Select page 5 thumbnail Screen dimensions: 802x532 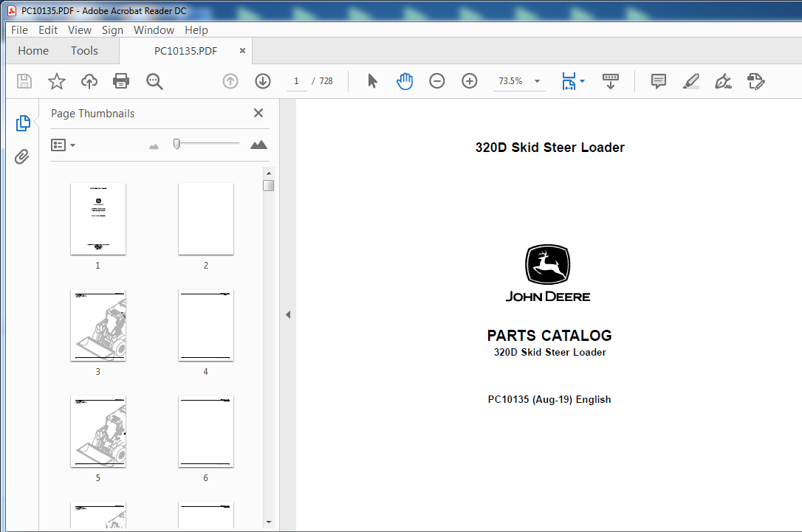98,432
